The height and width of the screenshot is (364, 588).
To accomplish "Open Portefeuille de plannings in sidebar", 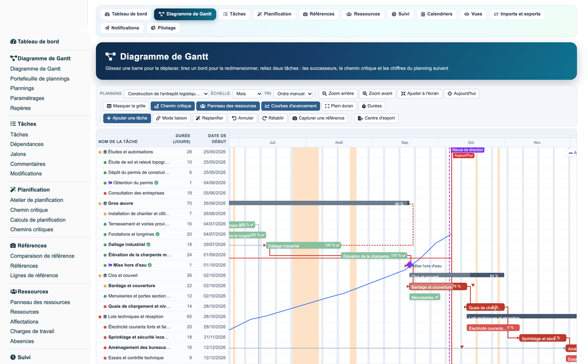I will 40,78.
